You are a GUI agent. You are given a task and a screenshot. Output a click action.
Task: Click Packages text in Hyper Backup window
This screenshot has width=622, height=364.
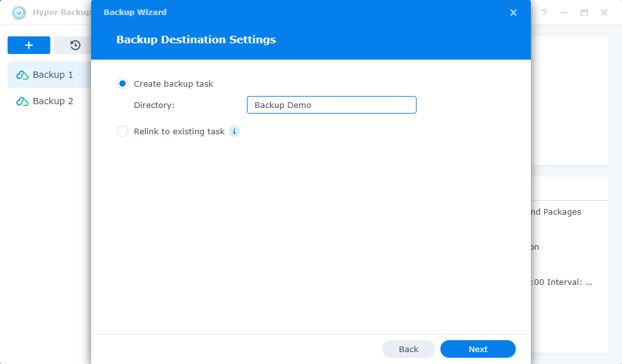click(x=562, y=212)
